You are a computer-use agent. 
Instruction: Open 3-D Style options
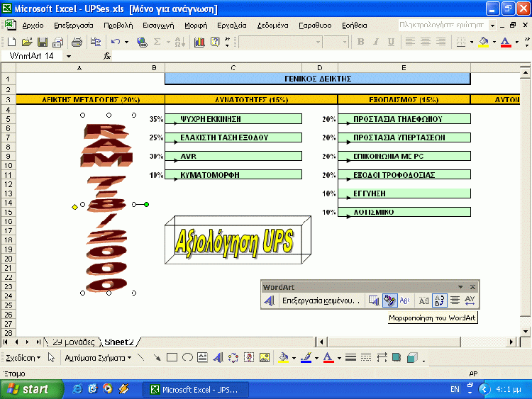click(412, 358)
